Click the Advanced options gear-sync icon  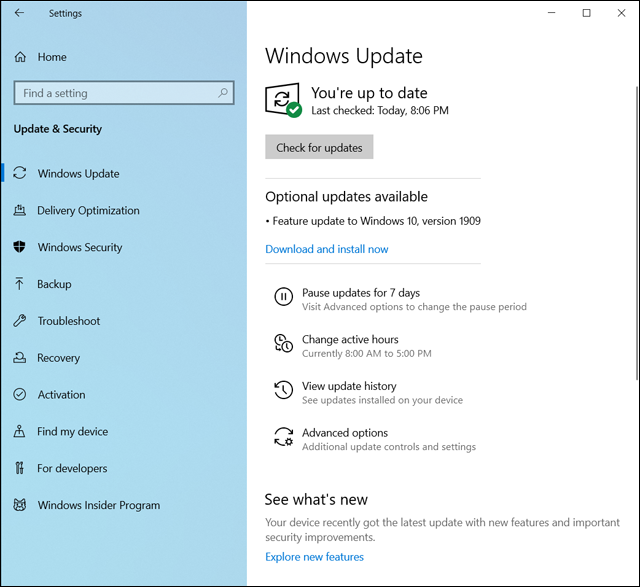click(283, 436)
